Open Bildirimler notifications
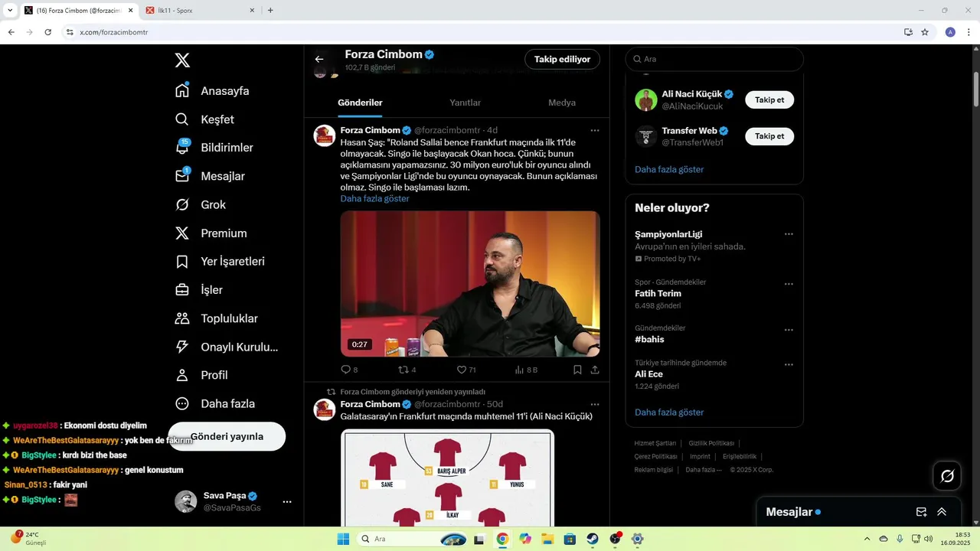This screenshot has height=551, width=980. (214, 148)
